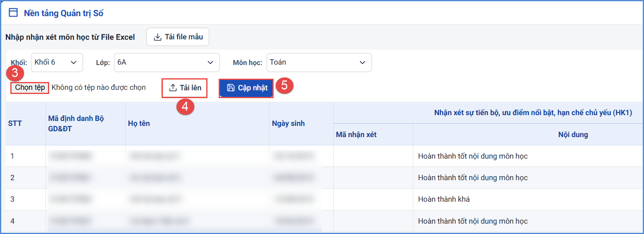This screenshot has width=644, height=234.
Task: Click the comment text in row 4
Action: pos(473,221)
